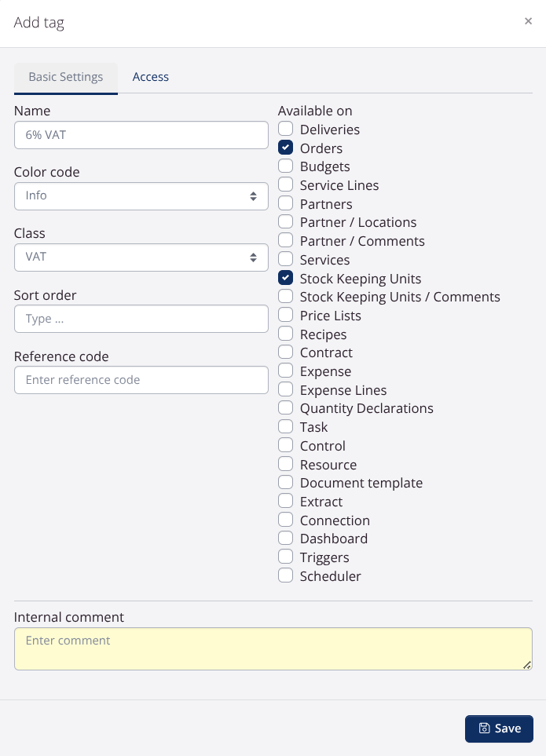The height and width of the screenshot is (756, 546).
Task: Check the Document template checkbox
Action: point(286,482)
